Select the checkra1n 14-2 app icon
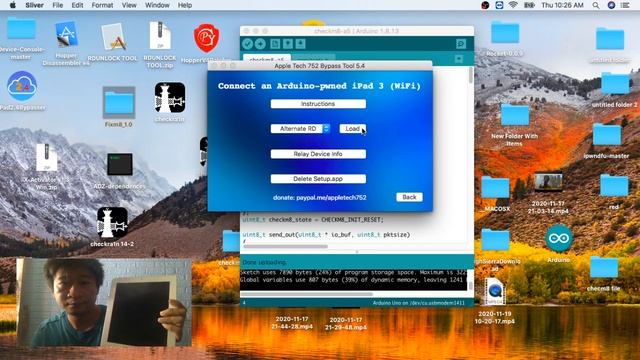Image resolution: width=640 pixels, height=360 pixels. [112, 223]
